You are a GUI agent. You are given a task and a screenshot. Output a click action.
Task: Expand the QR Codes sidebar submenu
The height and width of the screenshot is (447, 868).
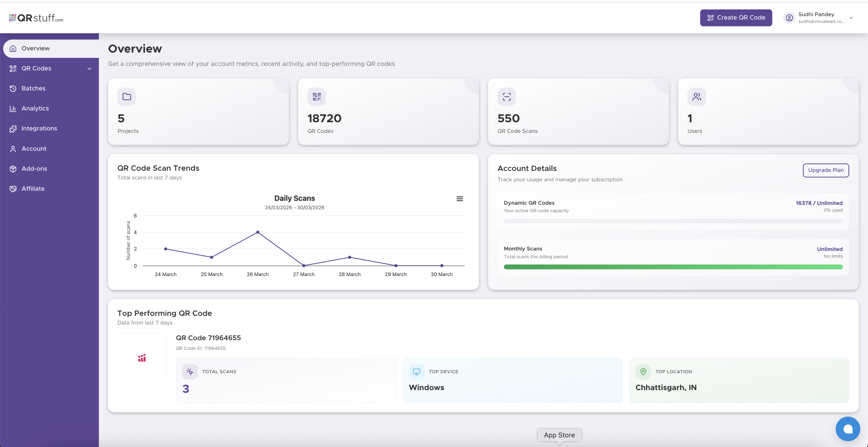(x=89, y=68)
